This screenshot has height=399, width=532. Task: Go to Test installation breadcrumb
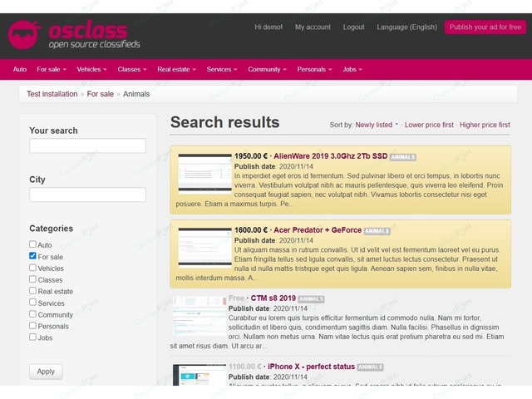(52, 94)
